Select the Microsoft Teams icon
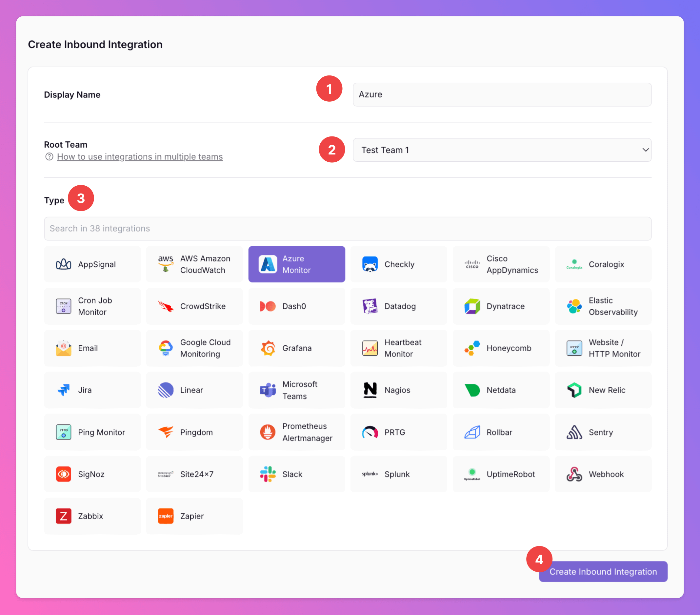 268,390
